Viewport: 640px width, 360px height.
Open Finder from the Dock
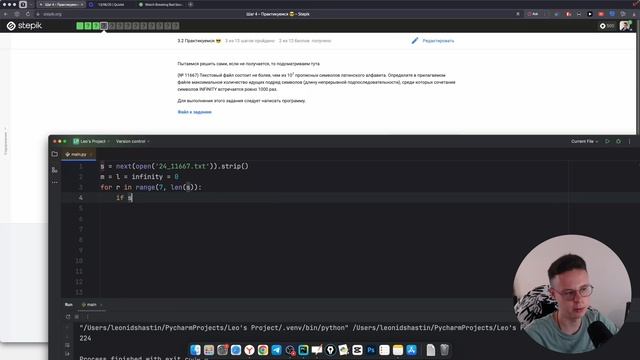[x=195, y=350]
